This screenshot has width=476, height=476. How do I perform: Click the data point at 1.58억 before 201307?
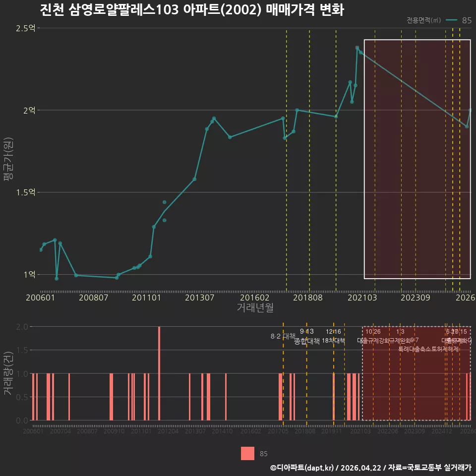coord(194,179)
